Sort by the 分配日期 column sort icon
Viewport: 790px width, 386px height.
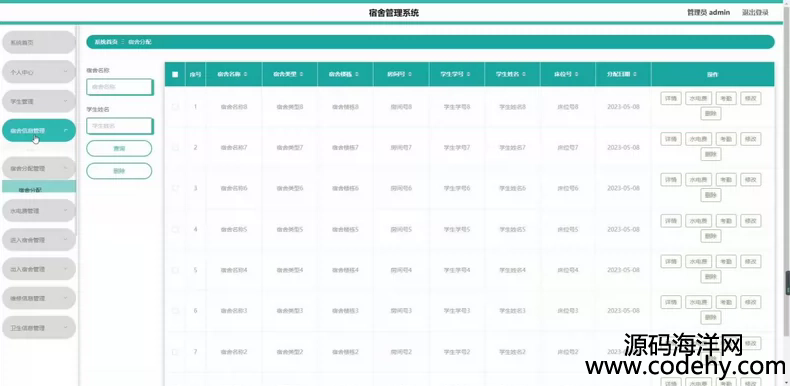click(635, 74)
